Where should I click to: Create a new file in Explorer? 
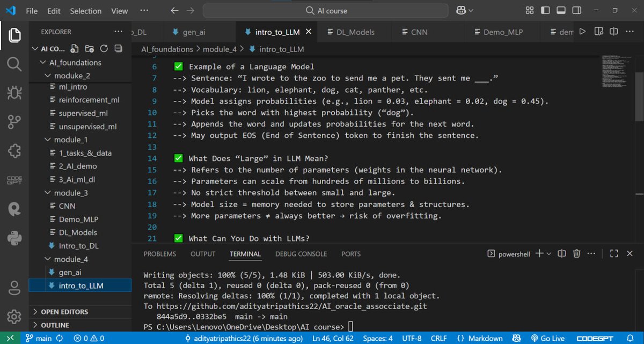(x=75, y=48)
